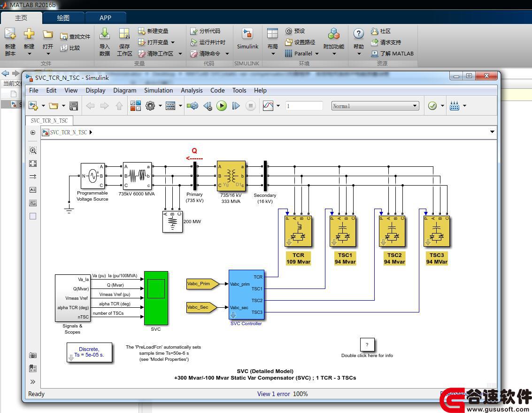Click the Stop simulation button

pos(250,106)
